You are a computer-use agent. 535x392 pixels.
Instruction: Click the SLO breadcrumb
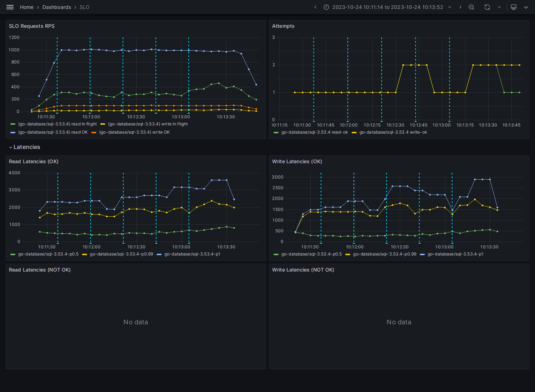pos(85,7)
